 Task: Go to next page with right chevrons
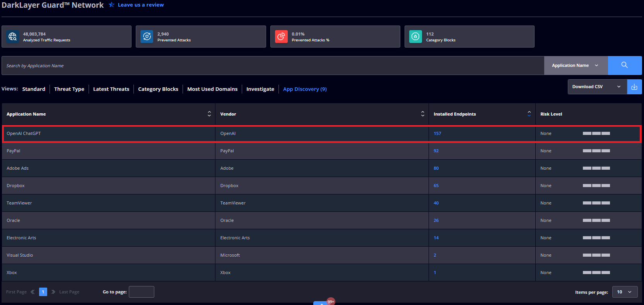[53, 292]
